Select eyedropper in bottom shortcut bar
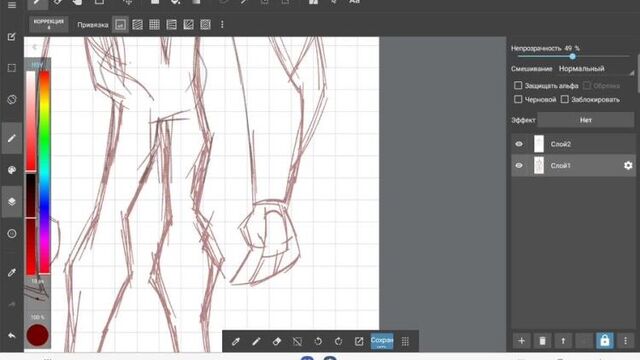Screen dimensions: 640x360 (x=236, y=341)
